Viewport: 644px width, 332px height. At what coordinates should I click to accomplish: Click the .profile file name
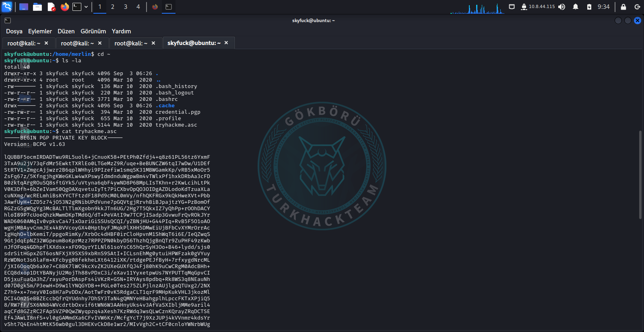168,119
